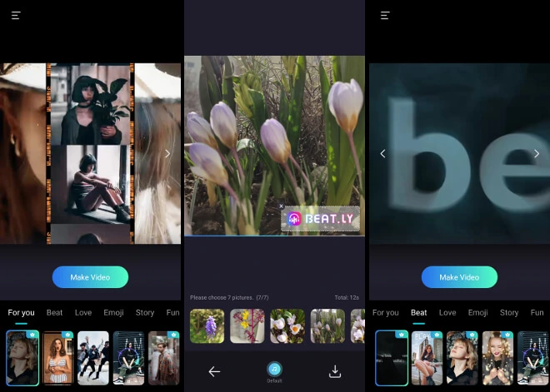Remove the BEAT.LY watermark with its X icon
The width and height of the screenshot is (550, 392).
coord(282,206)
